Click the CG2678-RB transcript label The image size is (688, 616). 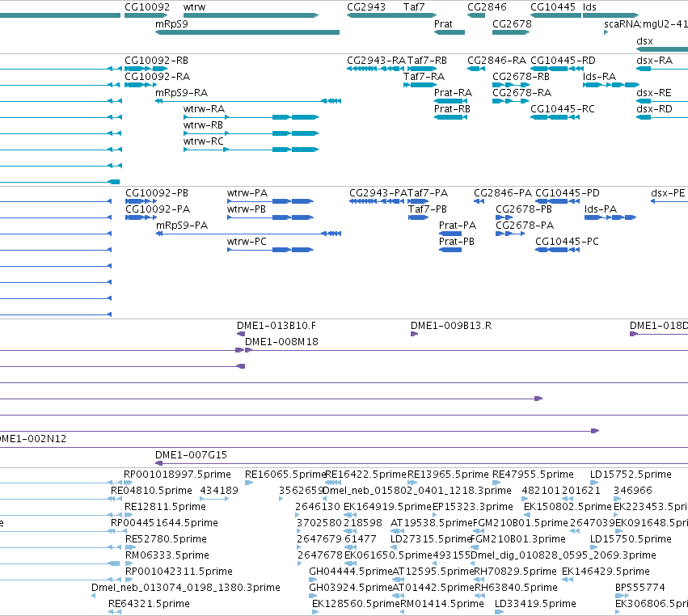[x=521, y=76]
